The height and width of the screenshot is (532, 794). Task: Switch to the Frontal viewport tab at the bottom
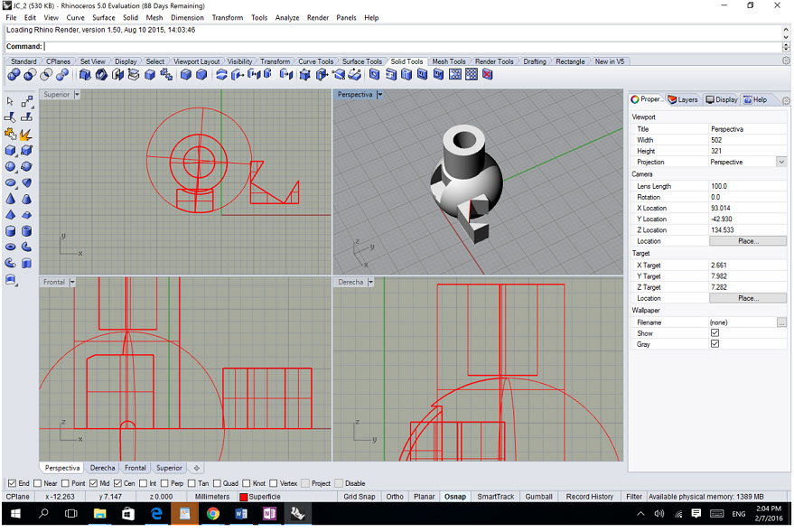(x=135, y=468)
